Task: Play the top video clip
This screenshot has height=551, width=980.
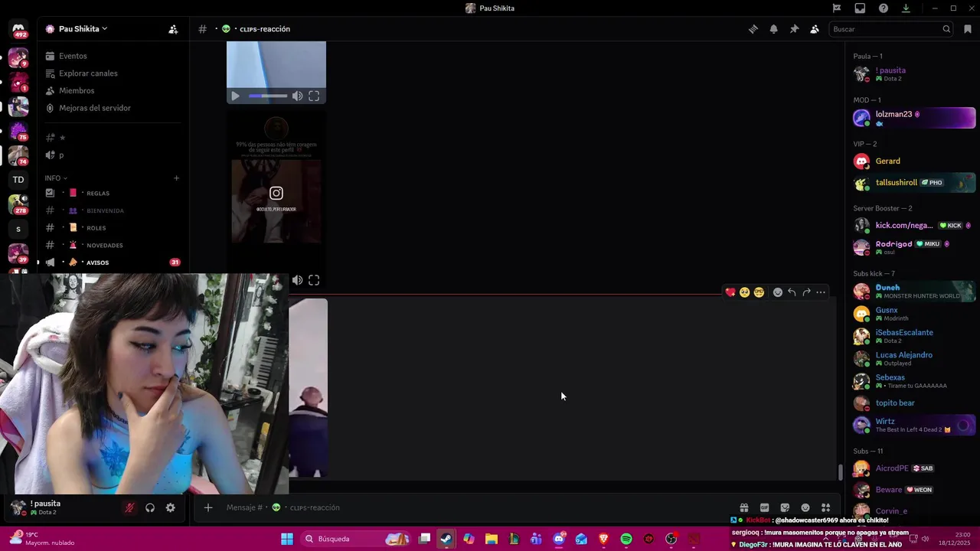Action: coord(235,96)
